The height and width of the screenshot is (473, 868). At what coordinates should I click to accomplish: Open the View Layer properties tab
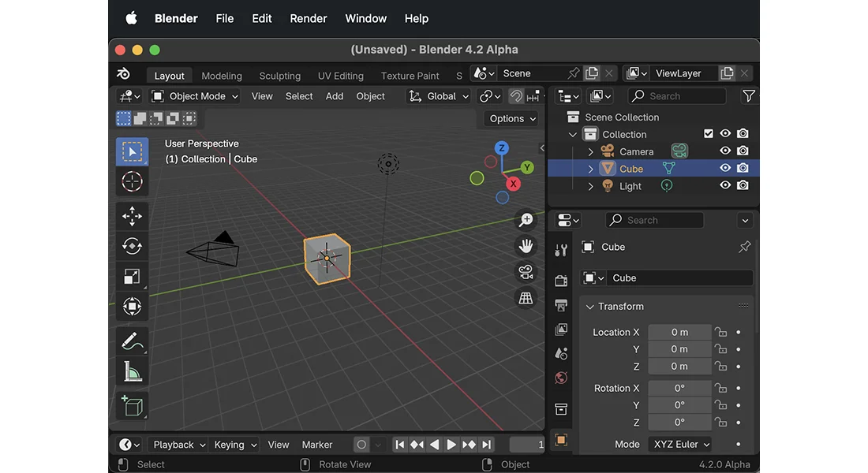[561, 330]
